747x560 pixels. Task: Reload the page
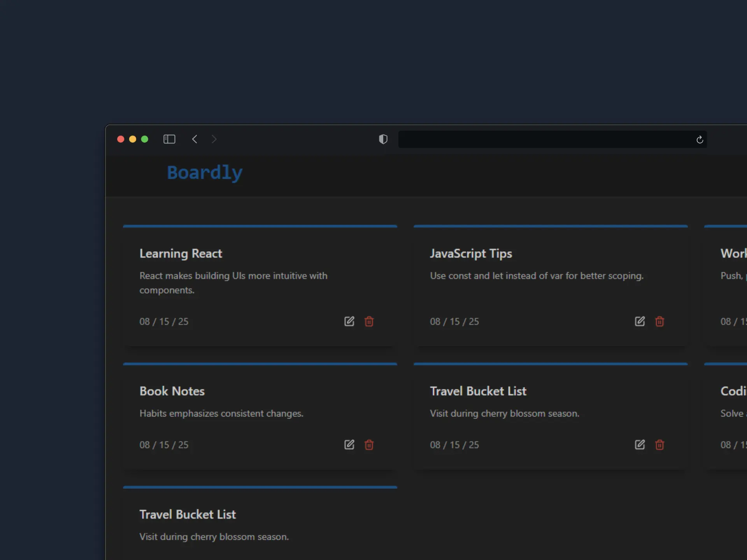[x=700, y=140]
